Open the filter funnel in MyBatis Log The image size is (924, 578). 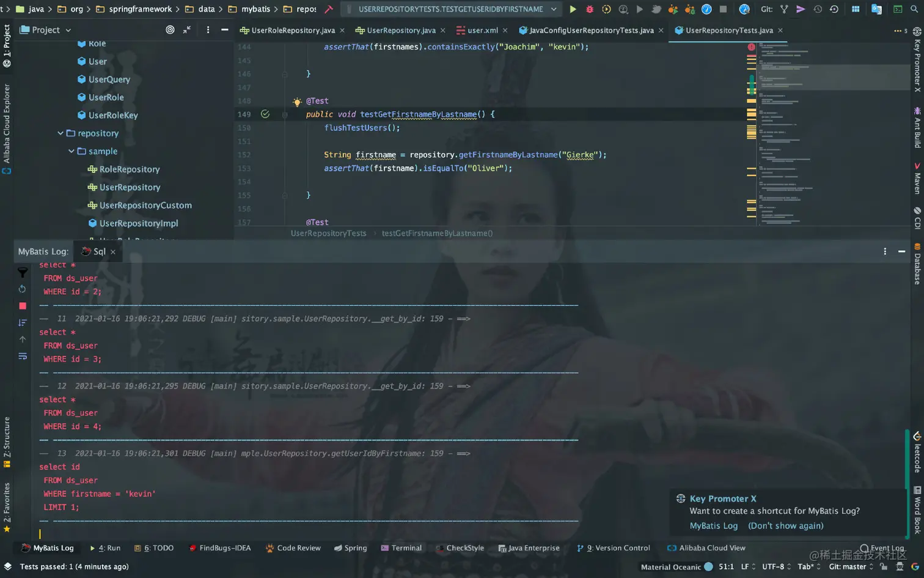[x=23, y=272]
